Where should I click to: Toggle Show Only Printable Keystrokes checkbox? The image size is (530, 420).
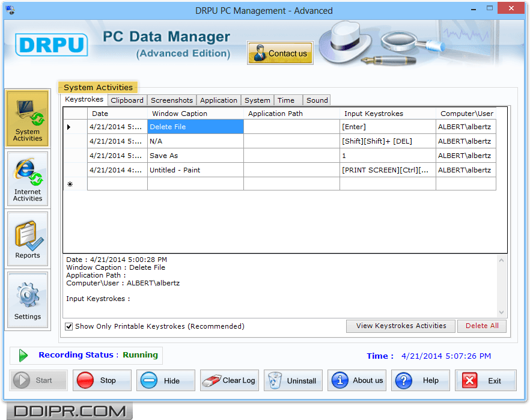(69, 326)
